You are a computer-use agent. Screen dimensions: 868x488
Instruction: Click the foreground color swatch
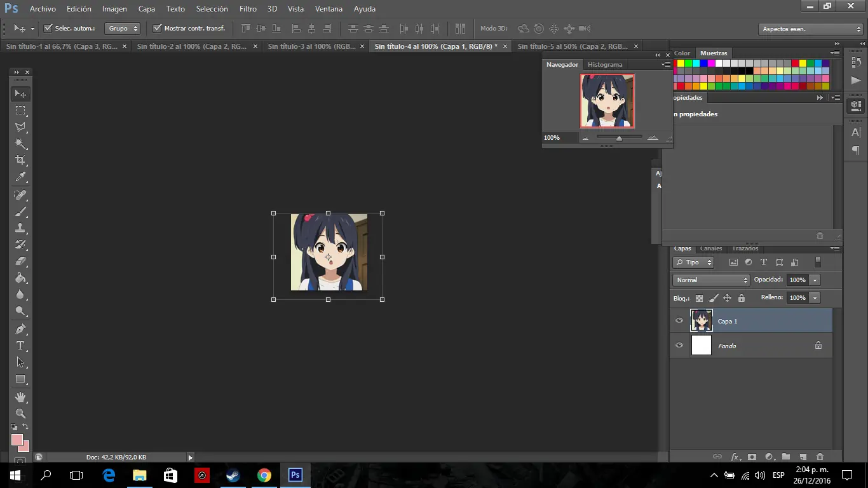tap(17, 440)
